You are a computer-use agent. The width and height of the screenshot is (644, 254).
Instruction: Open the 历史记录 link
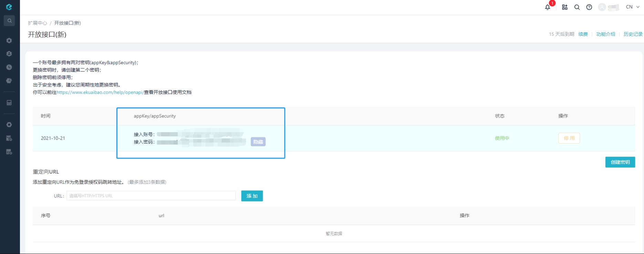633,34
